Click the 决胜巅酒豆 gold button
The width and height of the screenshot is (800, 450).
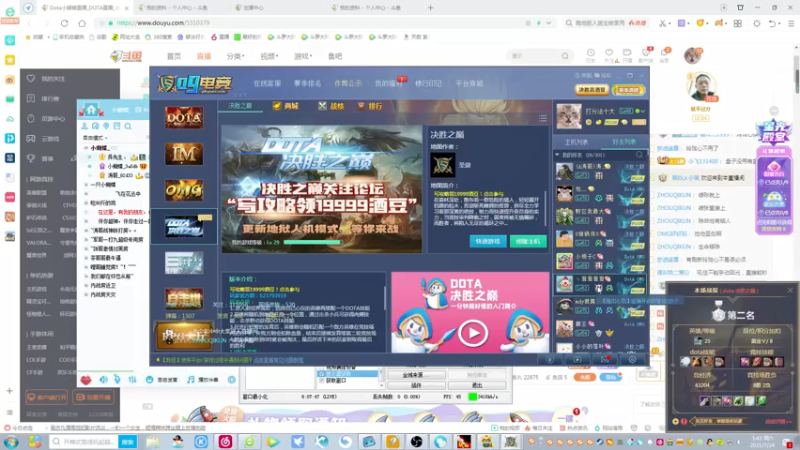591,90
